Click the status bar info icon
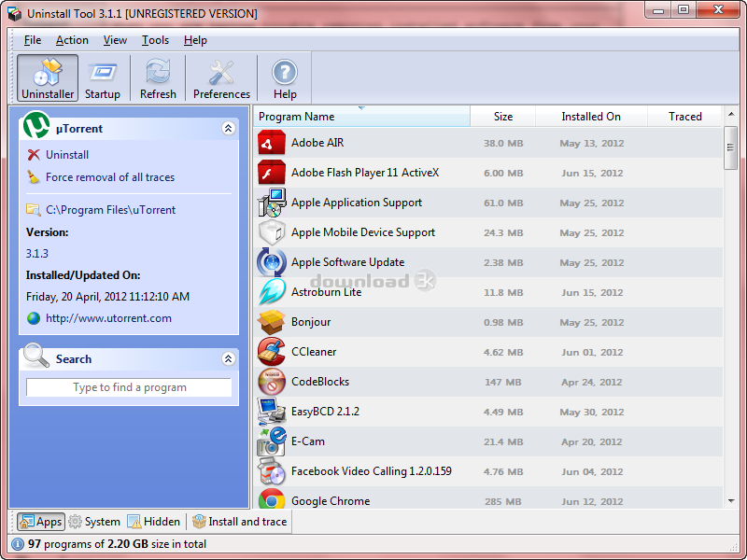The width and height of the screenshot is (747, 560). 17,544
